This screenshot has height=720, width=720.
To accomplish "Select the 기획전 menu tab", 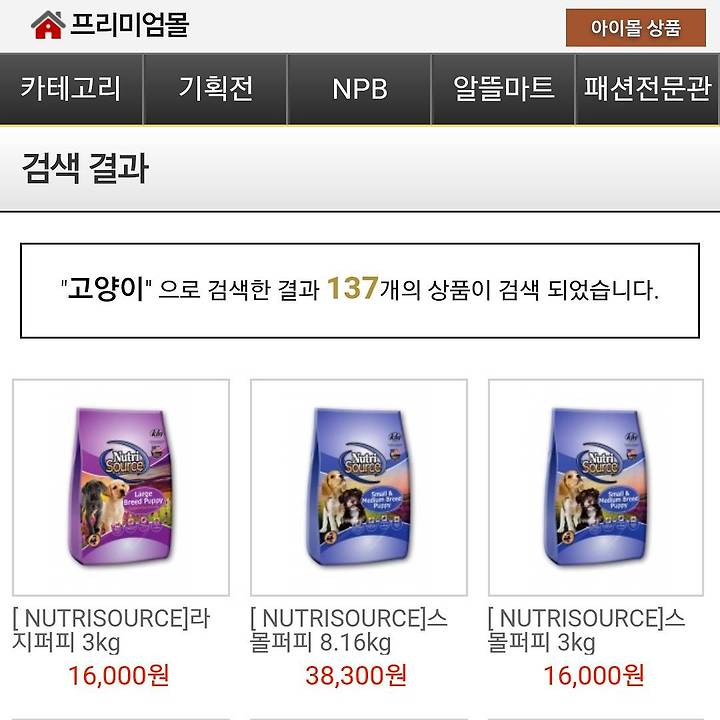I will [x=215, y=89].
